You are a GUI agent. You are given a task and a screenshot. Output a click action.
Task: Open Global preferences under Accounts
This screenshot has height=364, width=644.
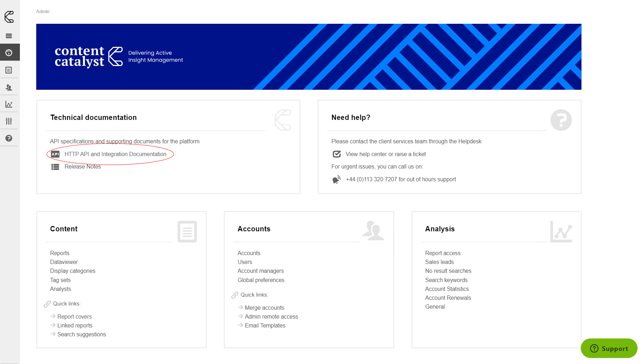(x=261, y=280)
